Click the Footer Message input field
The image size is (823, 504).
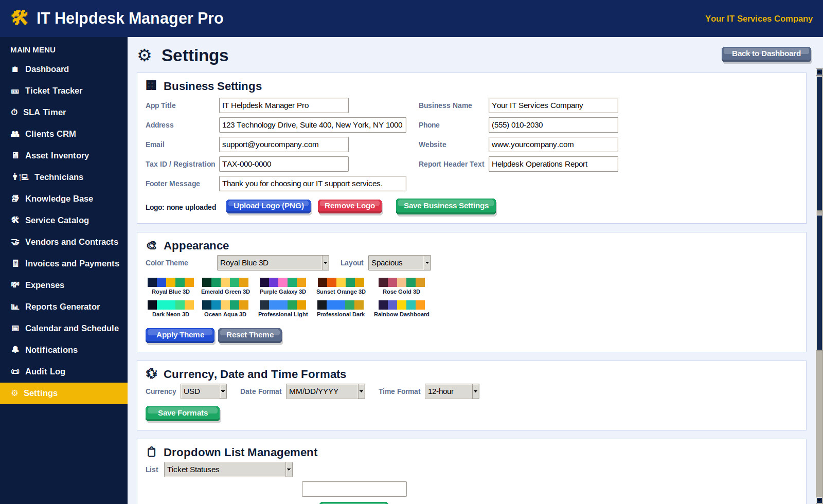(313, 184)
